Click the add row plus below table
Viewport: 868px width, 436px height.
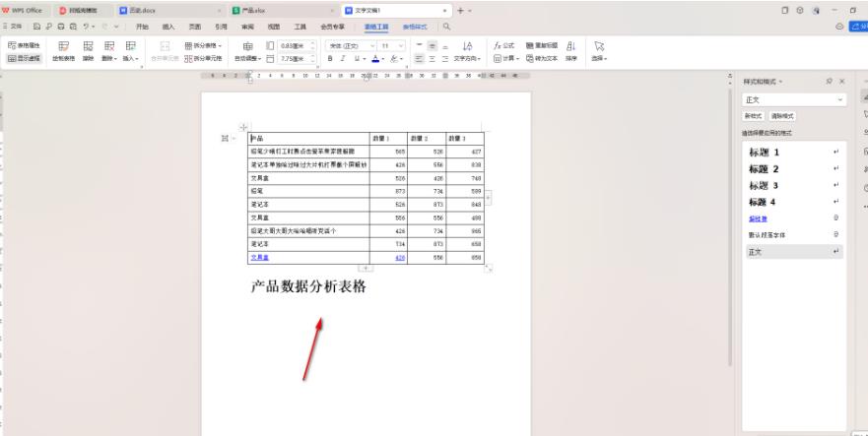tap(366, 269)
